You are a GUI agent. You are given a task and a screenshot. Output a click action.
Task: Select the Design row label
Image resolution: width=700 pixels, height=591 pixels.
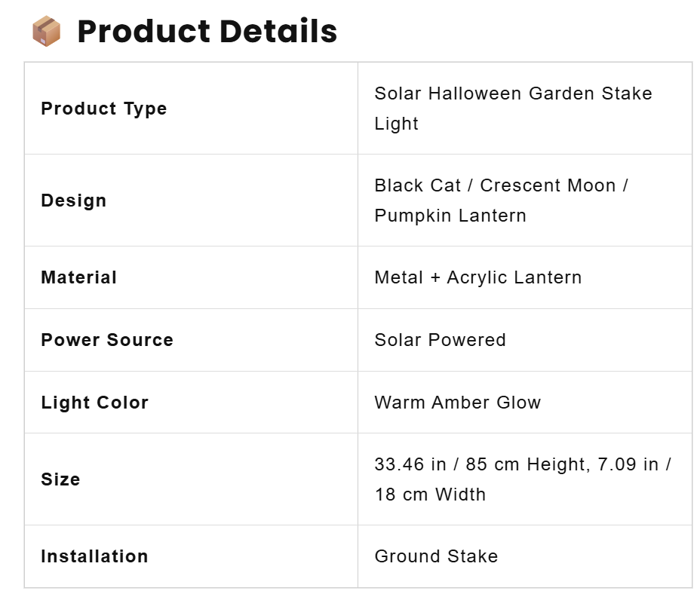click(74, 201)
